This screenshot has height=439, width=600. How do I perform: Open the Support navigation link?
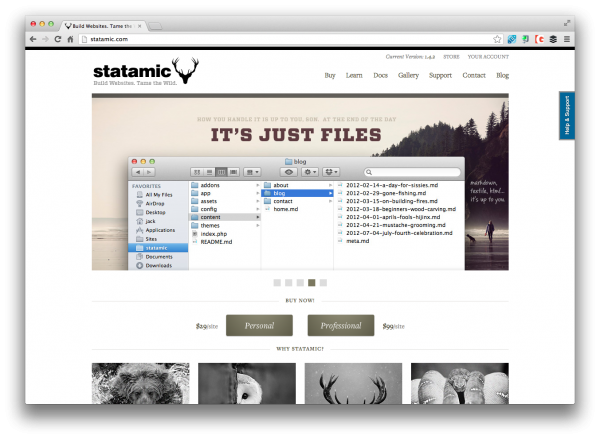click(440, 75)
